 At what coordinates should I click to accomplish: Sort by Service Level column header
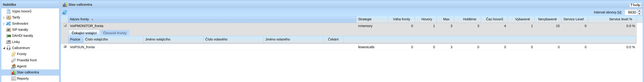tap(575, 19)
